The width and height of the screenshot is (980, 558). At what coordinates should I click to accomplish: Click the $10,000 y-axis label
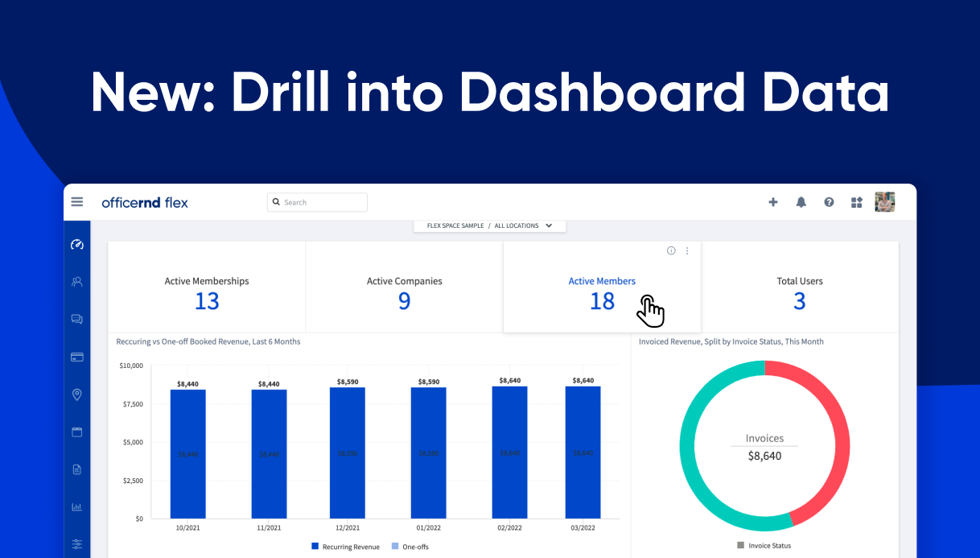(x=131, y=366)
